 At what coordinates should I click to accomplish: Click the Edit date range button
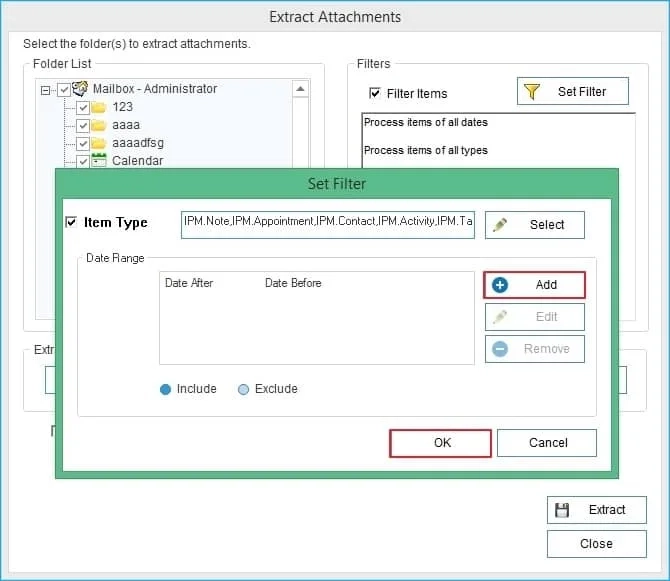535,317
